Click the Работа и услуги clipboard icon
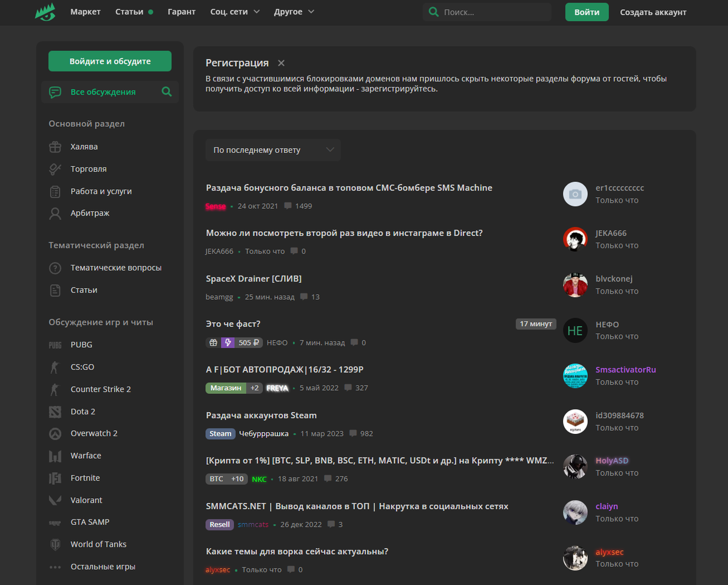This screenshot has width=728, height=585. pyautogui.click(x=55, y=191)
